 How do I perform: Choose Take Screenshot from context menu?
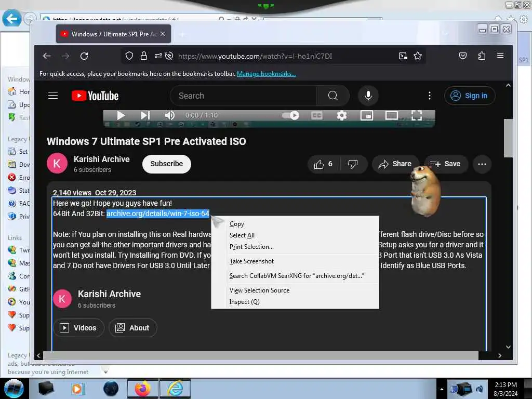295,261
